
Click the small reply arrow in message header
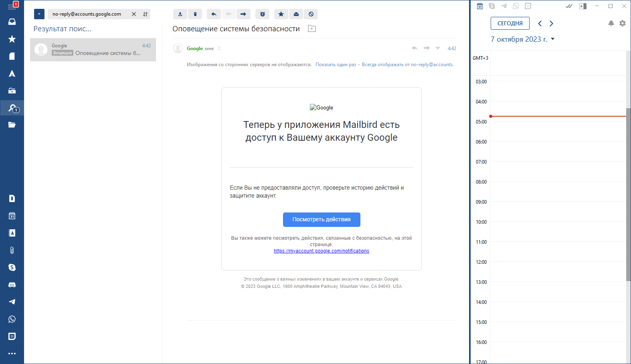tap(415, 48)
